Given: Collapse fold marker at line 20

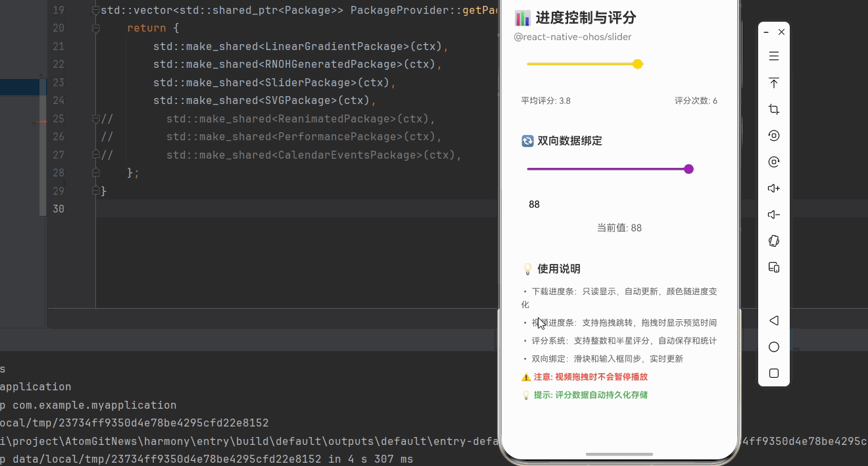Looking at the screenshot, I should 96,28.
